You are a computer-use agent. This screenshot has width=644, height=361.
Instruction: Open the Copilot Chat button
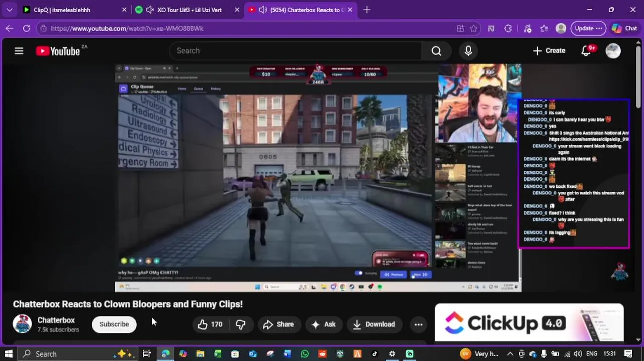coord(624,28)
